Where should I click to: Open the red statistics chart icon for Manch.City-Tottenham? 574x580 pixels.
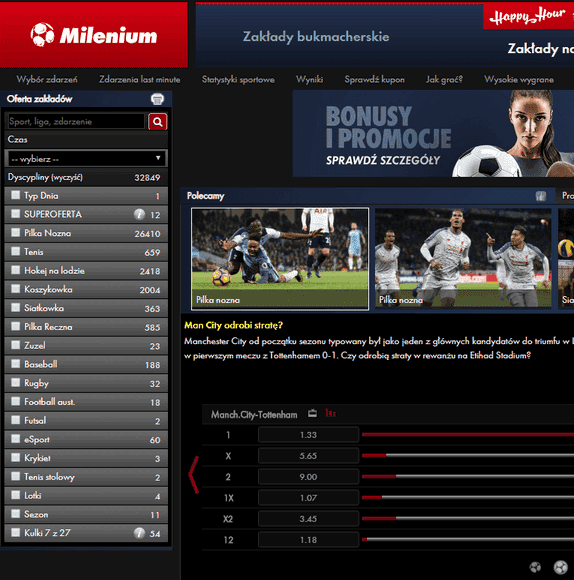(x=330, y=413)
